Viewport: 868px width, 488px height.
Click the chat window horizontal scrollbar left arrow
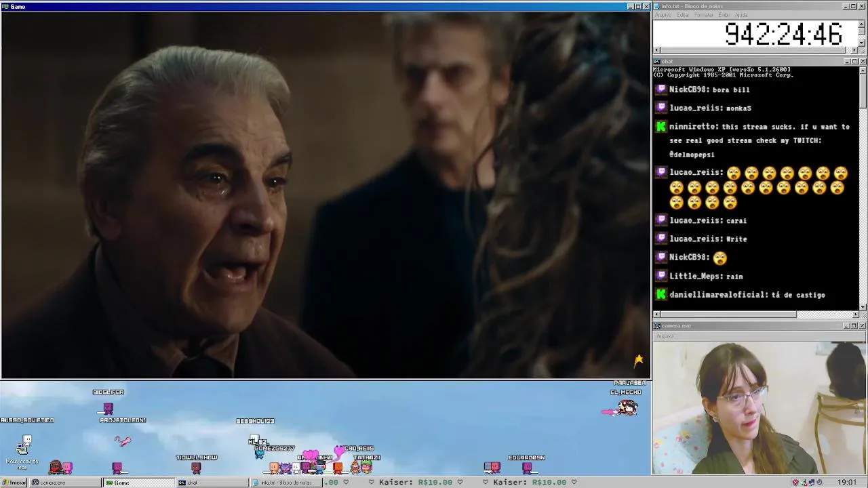[656, 314]
